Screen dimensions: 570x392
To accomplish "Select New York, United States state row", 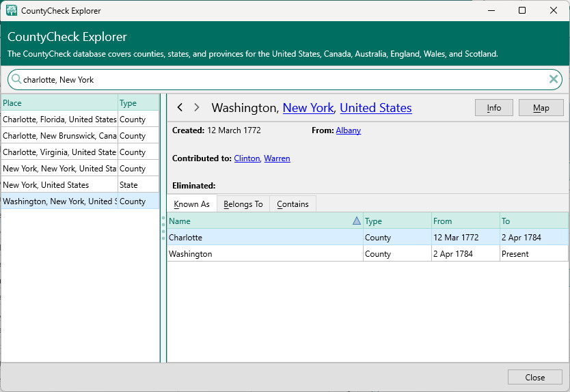I will 80,184.
